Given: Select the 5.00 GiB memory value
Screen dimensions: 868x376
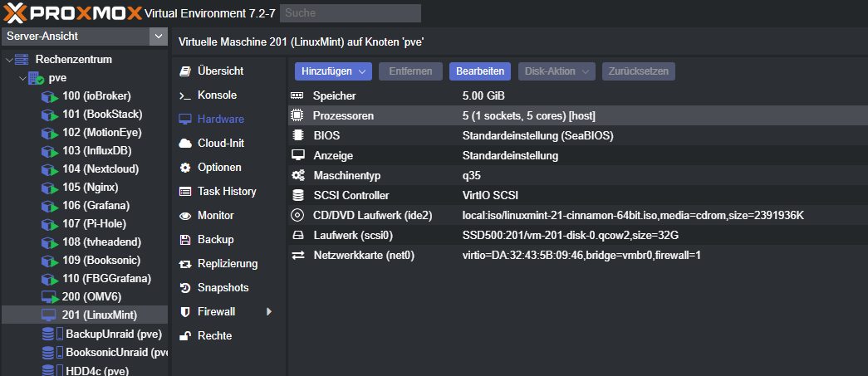Looking at the screenshot, I should (x=483, y=95).
